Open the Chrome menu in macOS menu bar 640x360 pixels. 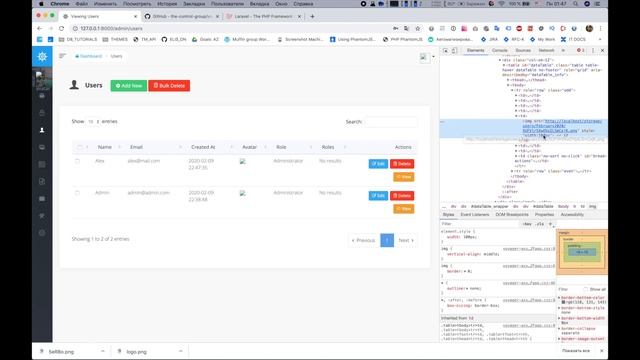click(x=60, y=4)
